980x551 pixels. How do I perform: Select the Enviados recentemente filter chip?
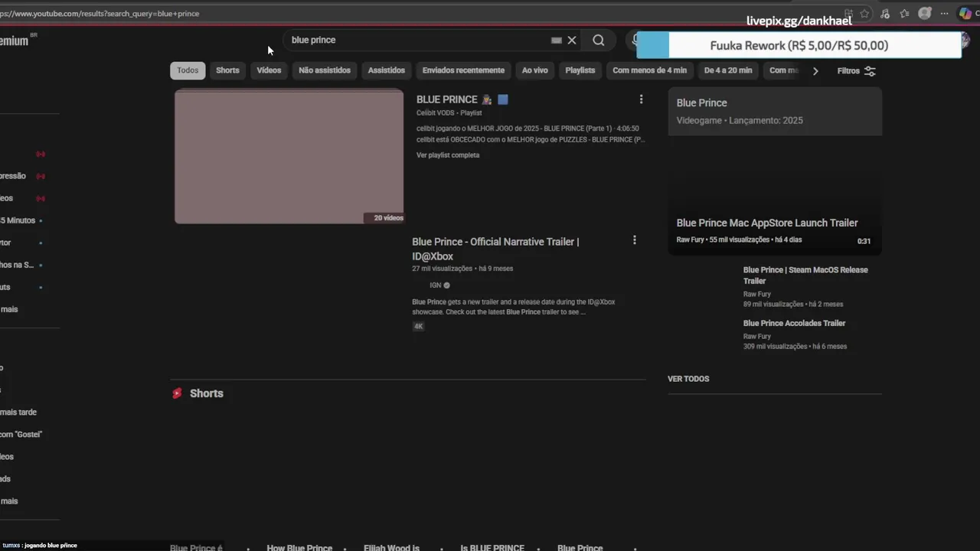pos(463,70)
